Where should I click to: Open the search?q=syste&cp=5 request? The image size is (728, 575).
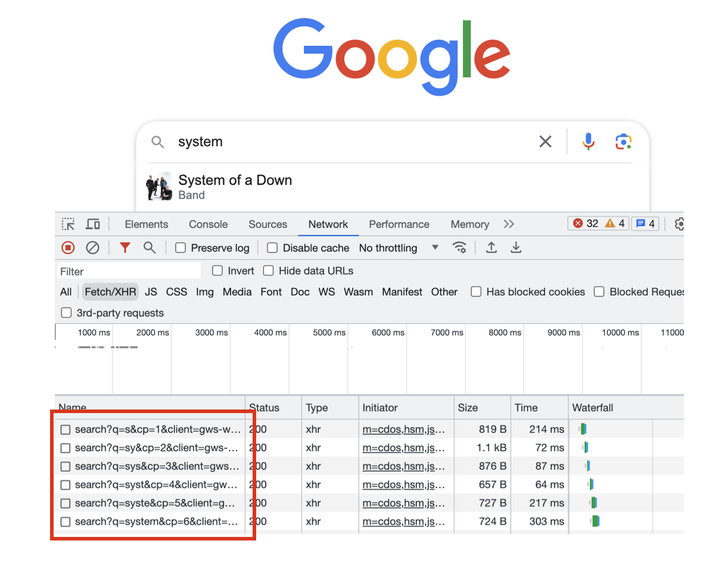[155, 504]
